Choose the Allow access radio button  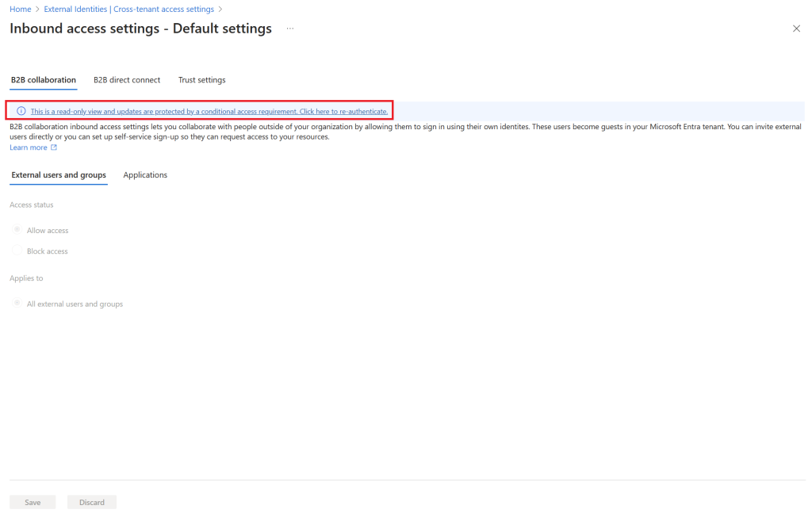[x=17, y=230]
